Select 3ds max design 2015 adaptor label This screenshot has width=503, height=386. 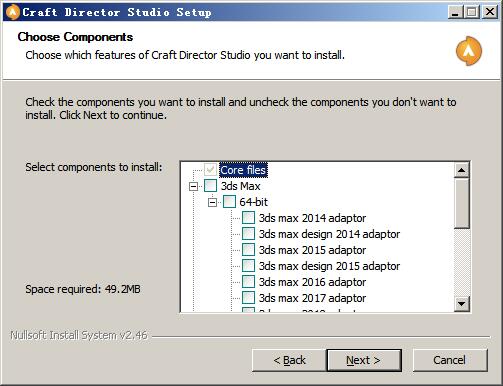point(329,266)
